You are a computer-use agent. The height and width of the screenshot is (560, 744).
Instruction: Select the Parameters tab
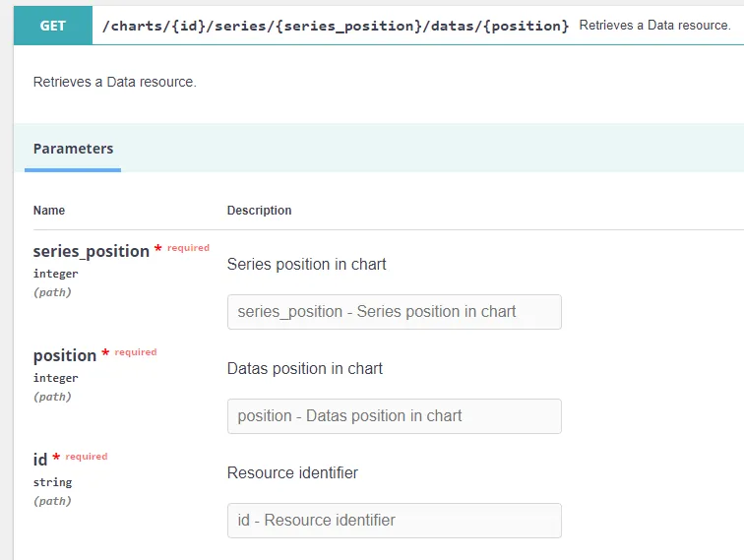[x=73, y=150]
